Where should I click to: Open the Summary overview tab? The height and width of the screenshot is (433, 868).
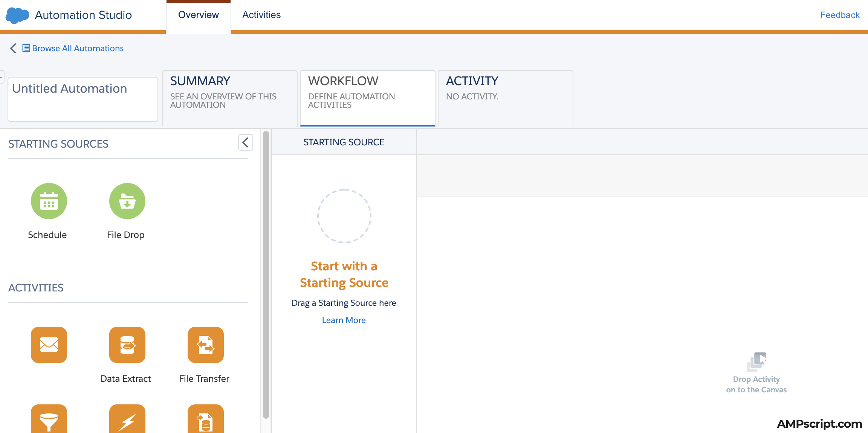(229, 97)
